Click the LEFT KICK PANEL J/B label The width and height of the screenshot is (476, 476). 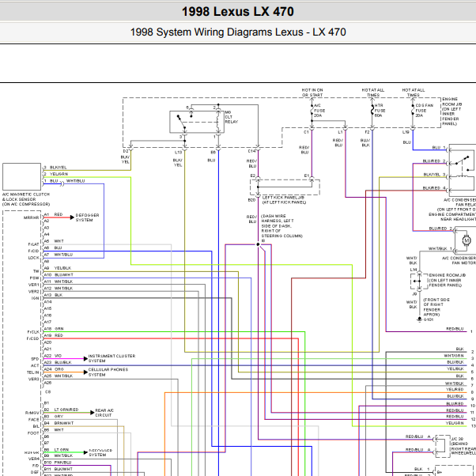coord(284,200)
